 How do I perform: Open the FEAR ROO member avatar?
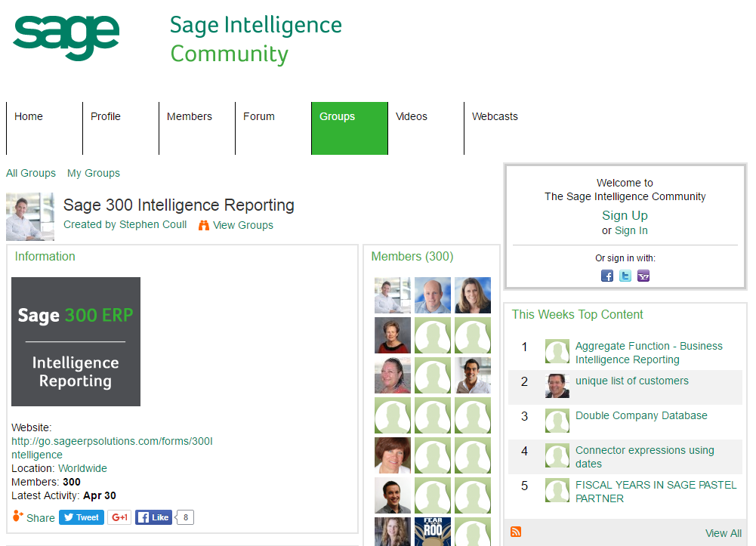pyautogui.click(x=433, y=532)
